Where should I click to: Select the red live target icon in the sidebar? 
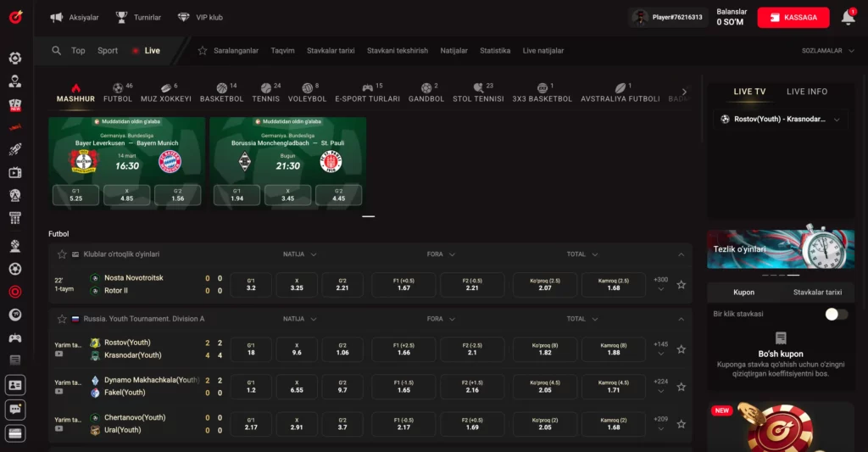15,292
